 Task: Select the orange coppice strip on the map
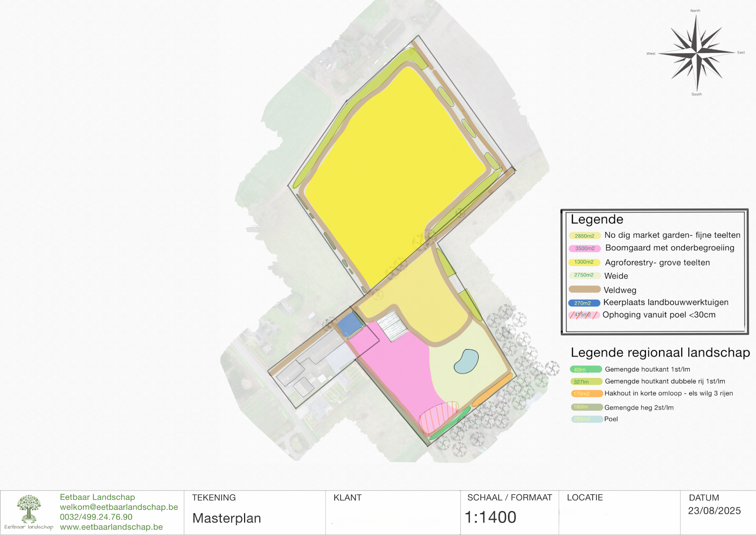[x=492, y=390]
